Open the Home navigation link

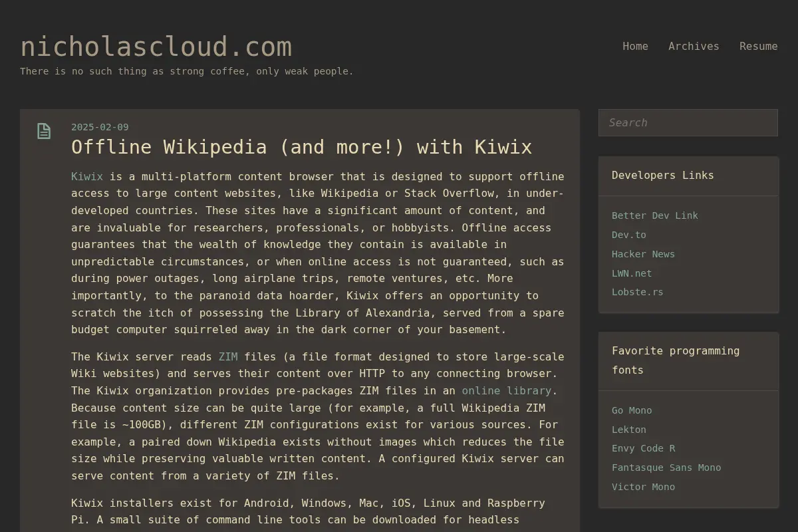(x=635, y=46)
